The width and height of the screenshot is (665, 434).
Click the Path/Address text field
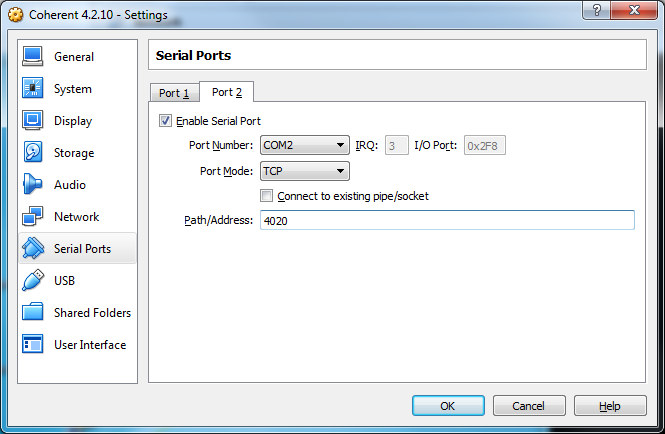(x=447, y=220)
